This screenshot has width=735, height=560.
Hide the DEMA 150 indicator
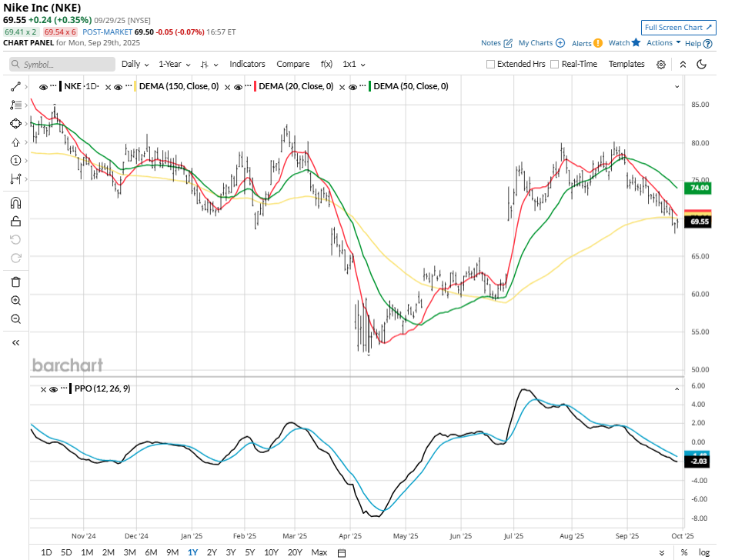point(118,87)
